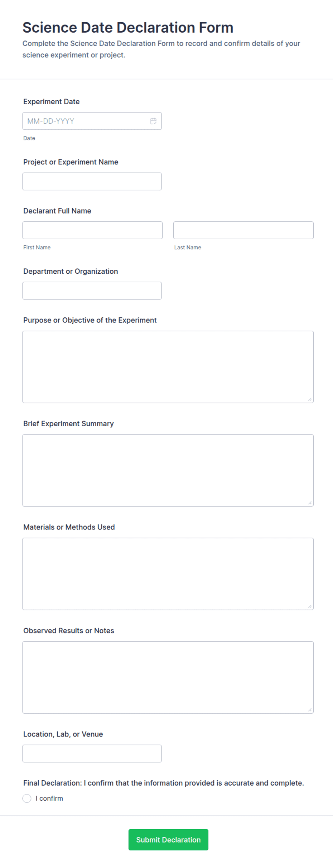The image size is (333, 868).
Task: Open the calendar picker icon
Action: point(153,121)
